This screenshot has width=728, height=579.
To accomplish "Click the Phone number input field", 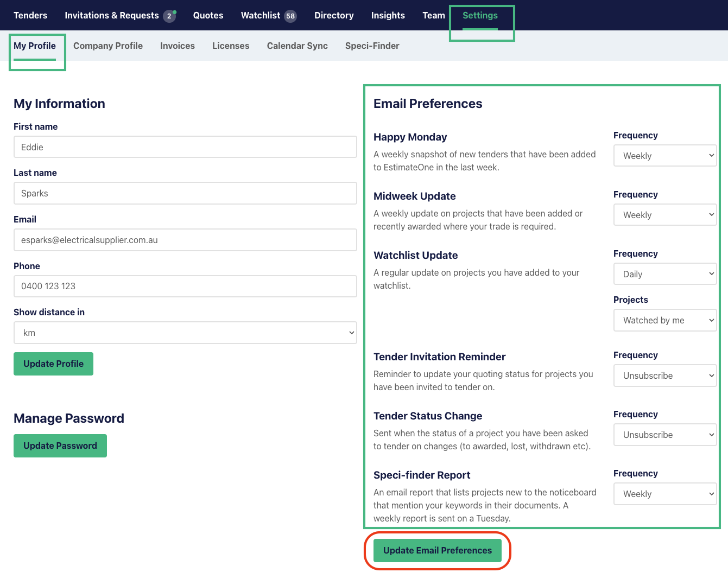I will 185,286.
